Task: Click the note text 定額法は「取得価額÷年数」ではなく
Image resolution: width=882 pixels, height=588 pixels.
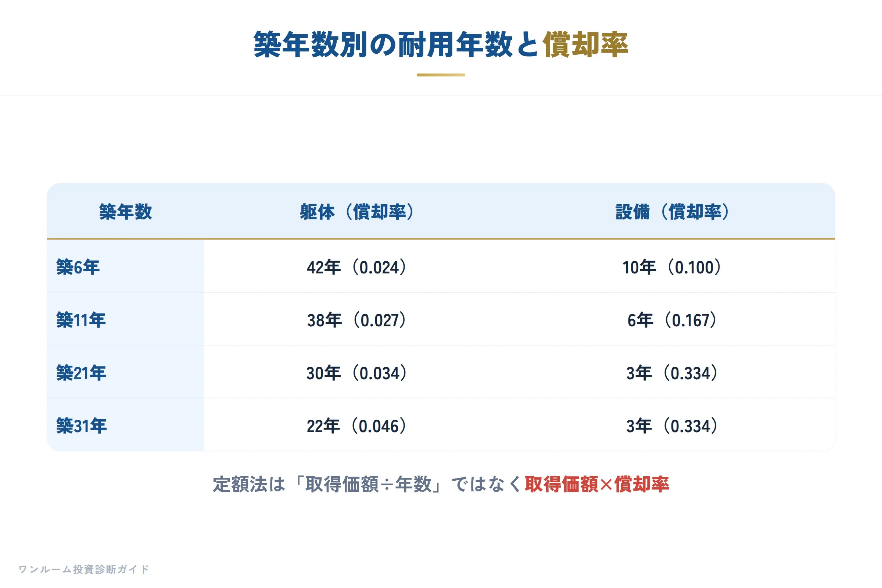Action: point(368,484)
